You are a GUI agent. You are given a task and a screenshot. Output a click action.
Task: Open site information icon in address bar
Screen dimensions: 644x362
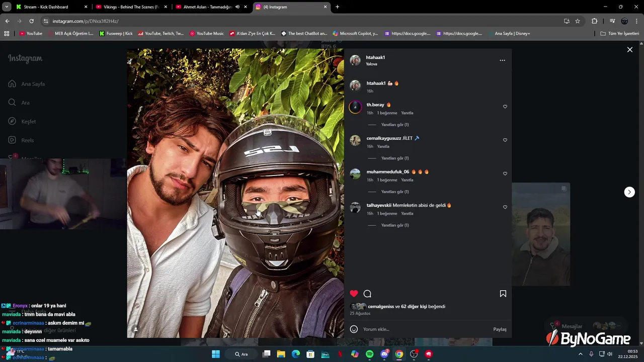click(46, 21)
